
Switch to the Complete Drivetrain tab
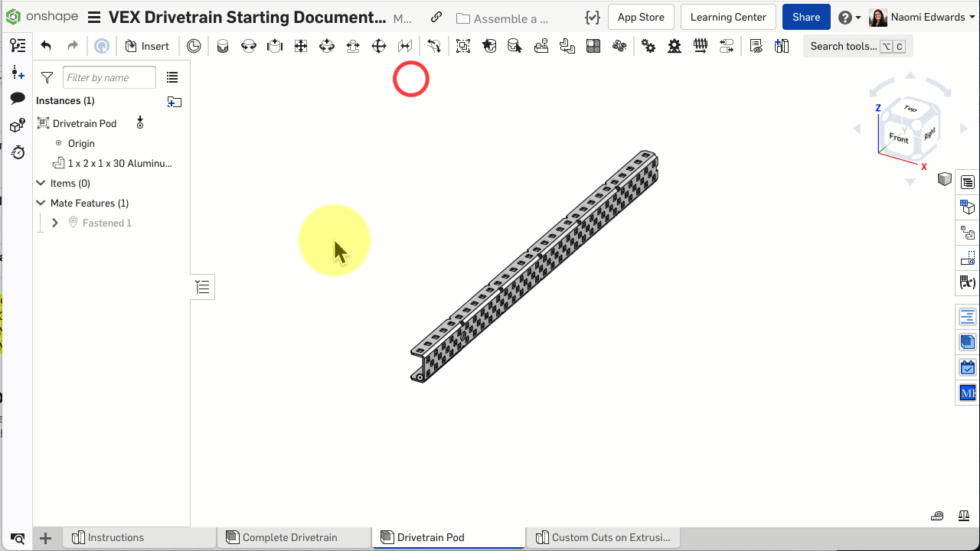click(289, 537)
